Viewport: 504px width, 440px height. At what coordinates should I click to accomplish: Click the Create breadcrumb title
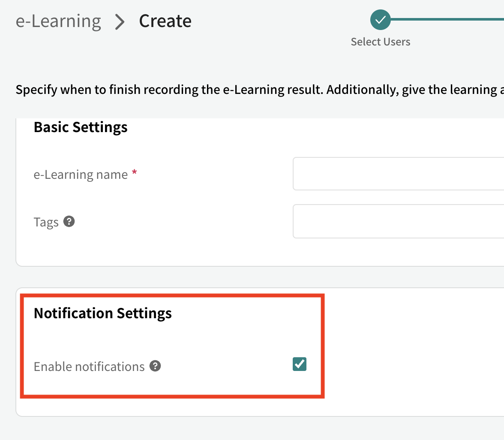tap(165, 21)
